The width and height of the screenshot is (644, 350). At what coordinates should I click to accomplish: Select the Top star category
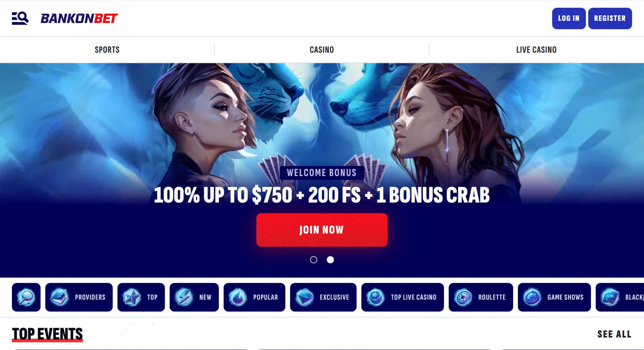141,297
